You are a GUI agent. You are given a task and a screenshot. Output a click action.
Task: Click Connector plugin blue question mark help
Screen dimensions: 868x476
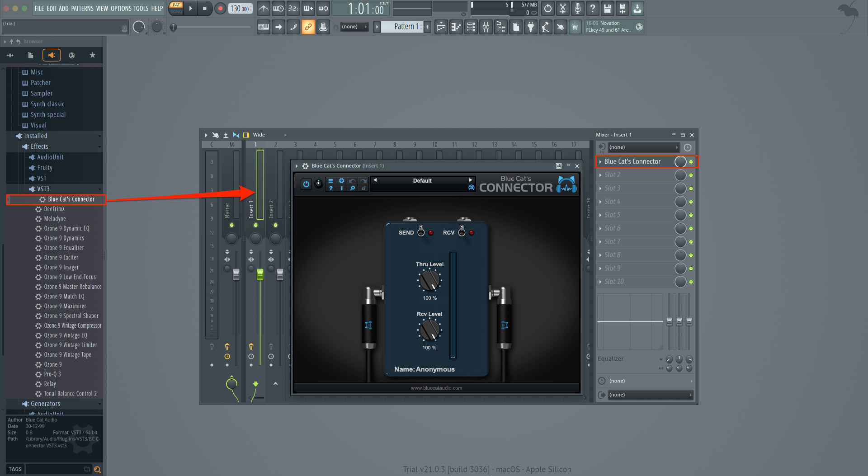pyautogui.click(x=330, y=188)
